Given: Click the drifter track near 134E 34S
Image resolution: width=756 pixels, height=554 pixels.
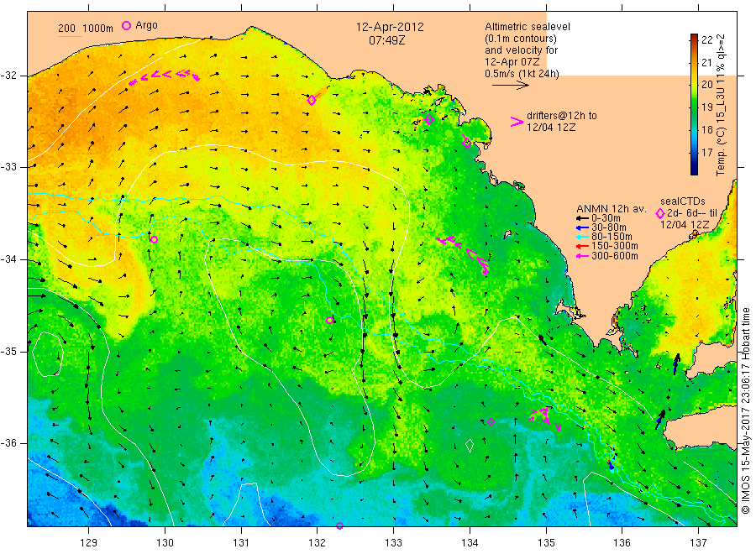Looking at the screenshot, I should click(464, 254).
